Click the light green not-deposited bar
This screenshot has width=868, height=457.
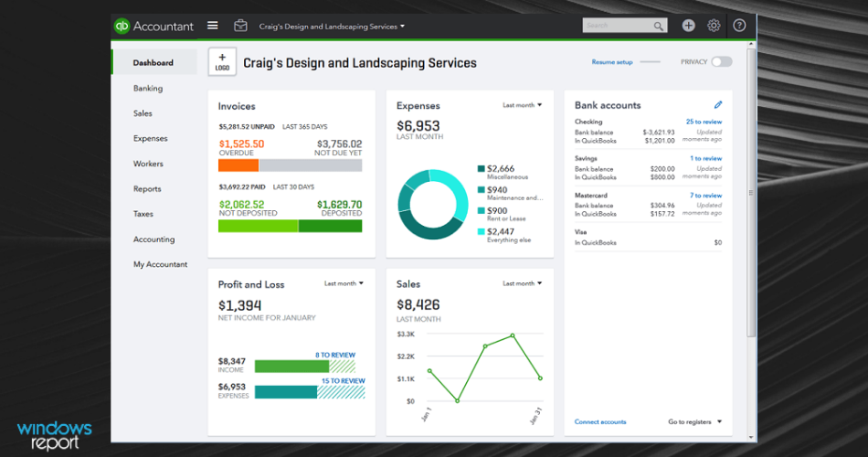coord(258,226)
